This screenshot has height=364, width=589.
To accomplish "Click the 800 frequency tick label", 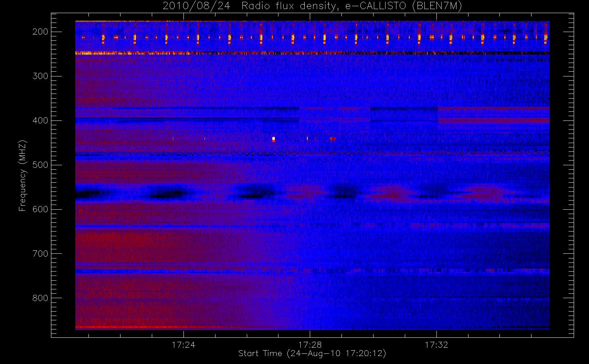I will (x=40, y=298).
